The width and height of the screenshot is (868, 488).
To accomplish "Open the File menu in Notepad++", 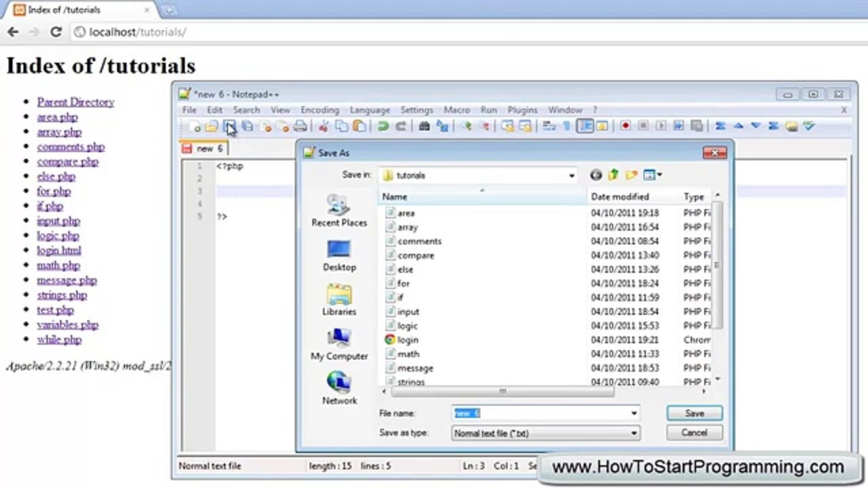I will point(189,110).
